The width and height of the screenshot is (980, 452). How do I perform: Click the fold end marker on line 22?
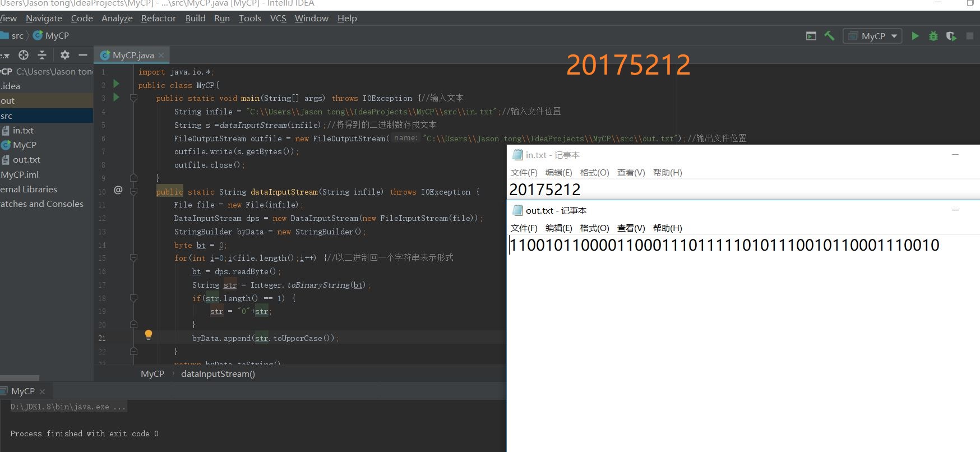133,351
